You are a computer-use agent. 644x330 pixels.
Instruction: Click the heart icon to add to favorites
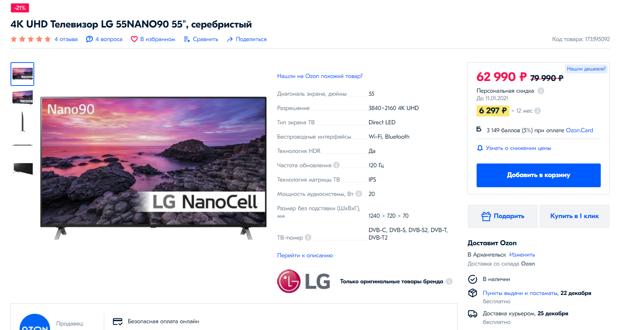tap(134, 39)
